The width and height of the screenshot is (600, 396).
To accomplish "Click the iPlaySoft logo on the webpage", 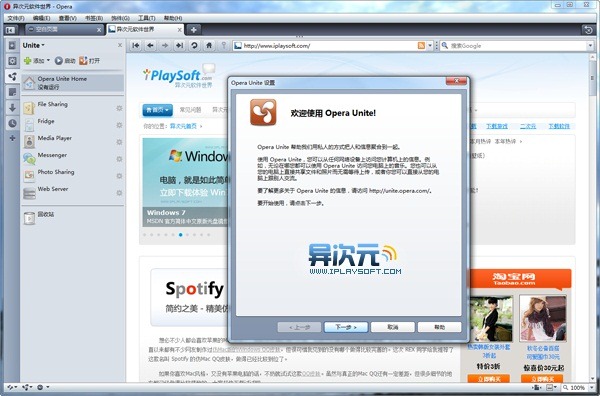I will [x=178, y=76].
